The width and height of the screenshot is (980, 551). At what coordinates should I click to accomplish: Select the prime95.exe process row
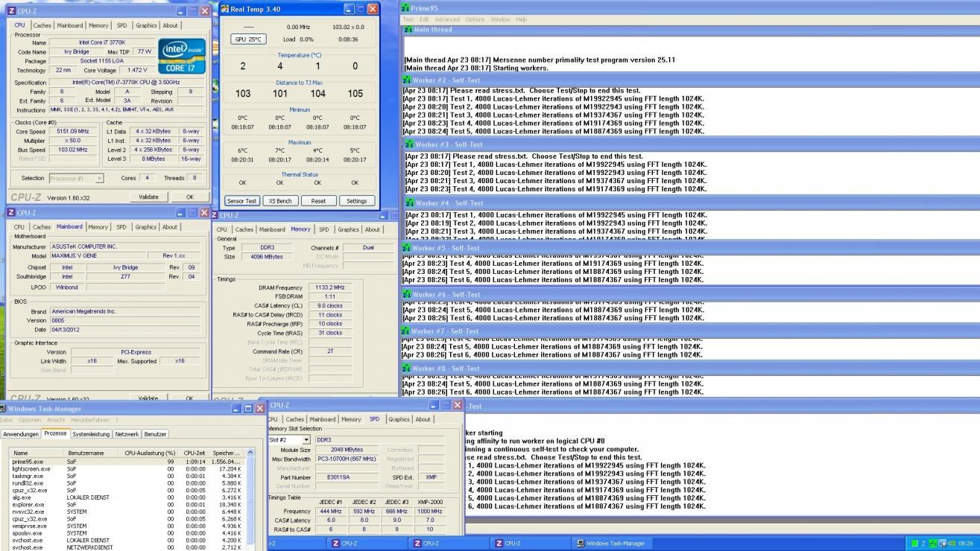click(127, 462)
